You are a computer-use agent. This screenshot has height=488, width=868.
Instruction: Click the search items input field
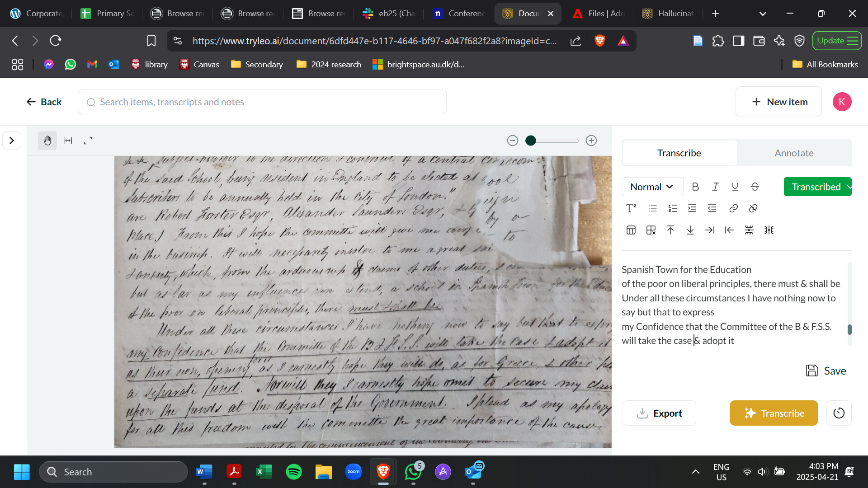(262, 102)
